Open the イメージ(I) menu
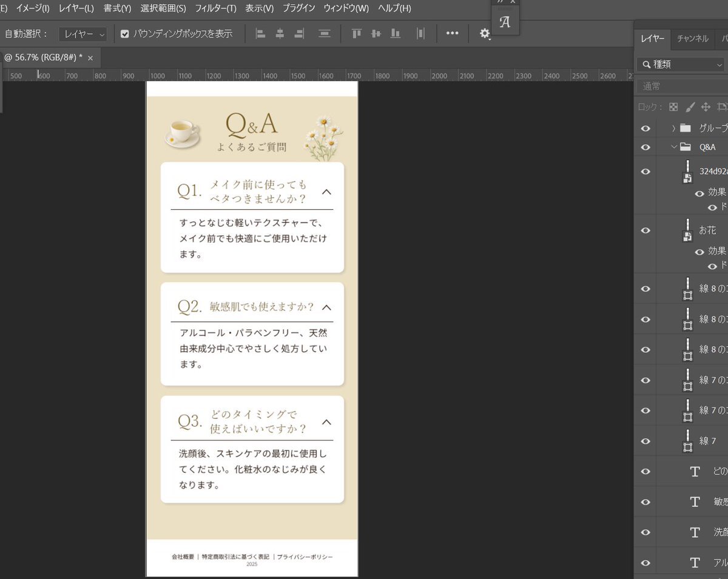 click(32, 8)
